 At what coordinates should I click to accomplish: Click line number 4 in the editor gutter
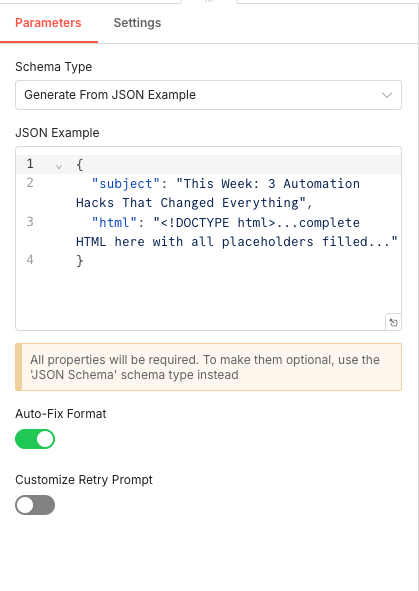[30, 260]
